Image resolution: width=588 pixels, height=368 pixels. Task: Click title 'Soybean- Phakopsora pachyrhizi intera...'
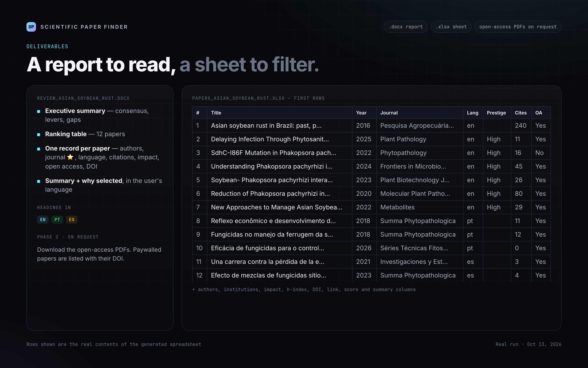[x=272, y=180]
